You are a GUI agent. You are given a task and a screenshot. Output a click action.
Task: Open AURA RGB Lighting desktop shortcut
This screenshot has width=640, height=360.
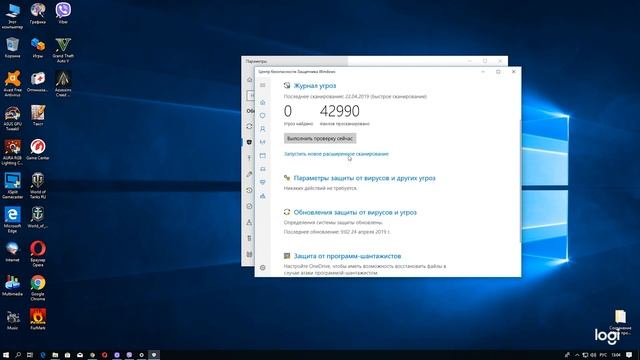12,152
